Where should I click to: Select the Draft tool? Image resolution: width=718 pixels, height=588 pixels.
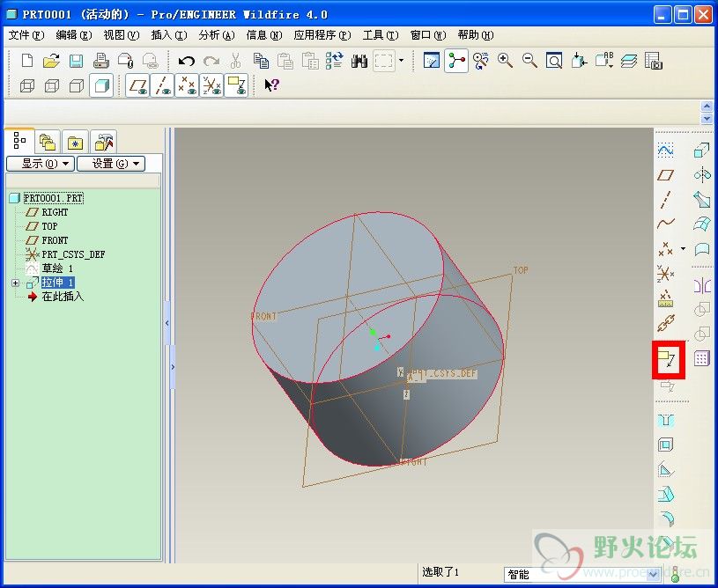(665, 494)
